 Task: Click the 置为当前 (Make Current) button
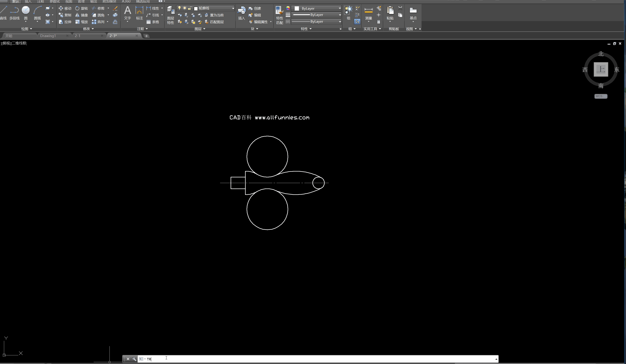(x=214, y=15)
